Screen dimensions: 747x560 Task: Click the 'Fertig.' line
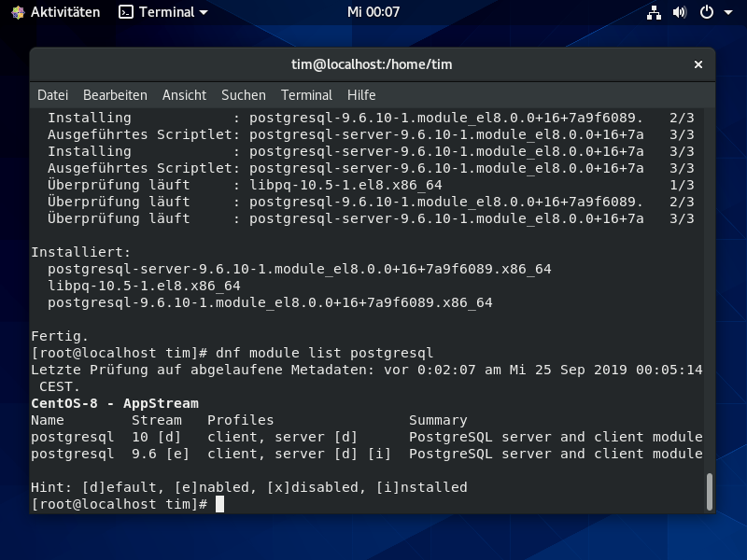[60, 336]
